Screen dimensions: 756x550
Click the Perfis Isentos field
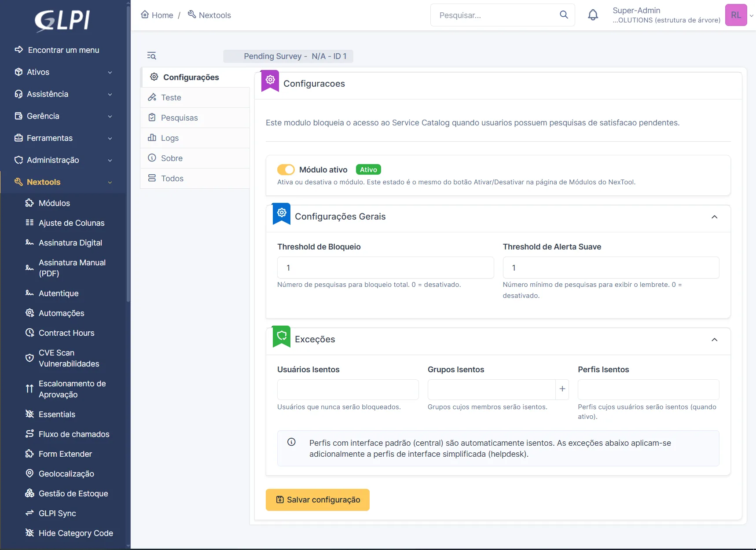648,390
